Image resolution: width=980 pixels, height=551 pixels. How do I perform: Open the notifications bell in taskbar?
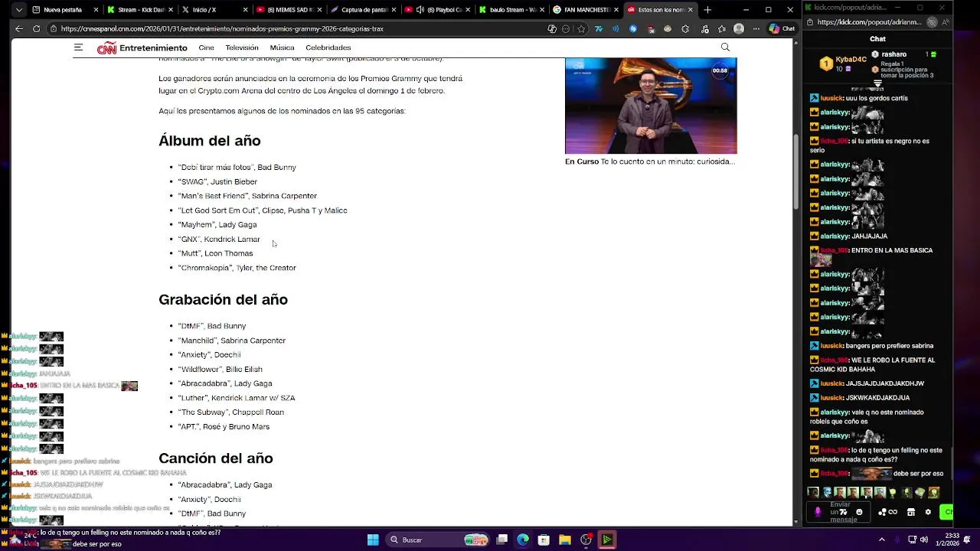967,540
